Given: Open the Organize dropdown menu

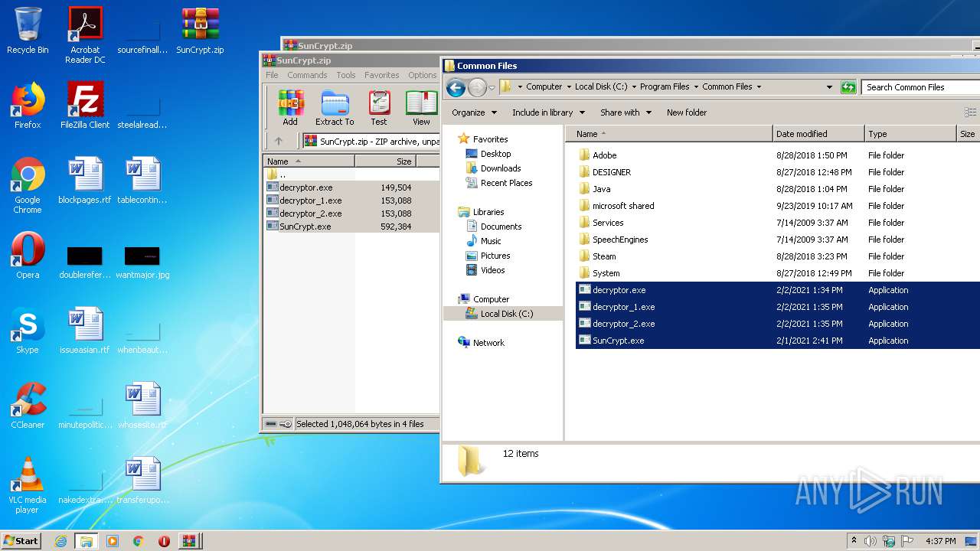Looking at the screenshot, I should [474, 112].
